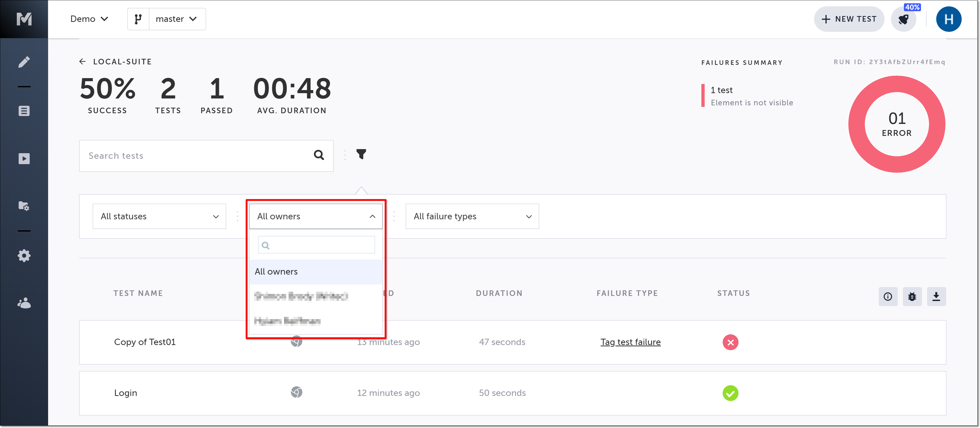980x428 pixels.
Task: Click the filter funnel icon
Action: [x=361, y=154]
